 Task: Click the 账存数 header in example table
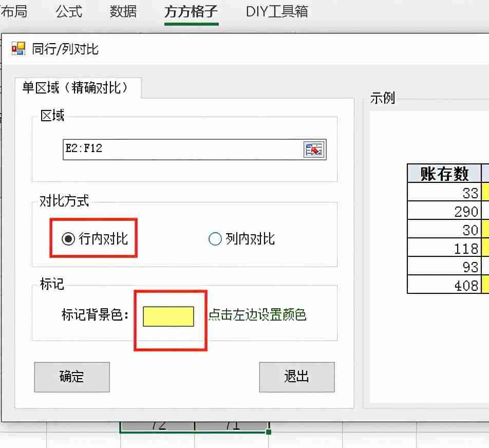click(444, 174)
